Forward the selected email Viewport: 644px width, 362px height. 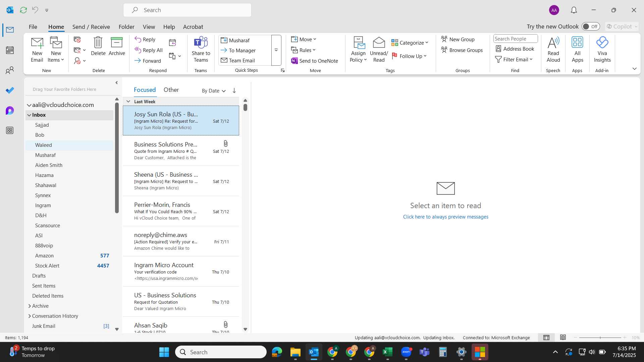(x=148, y=61)
